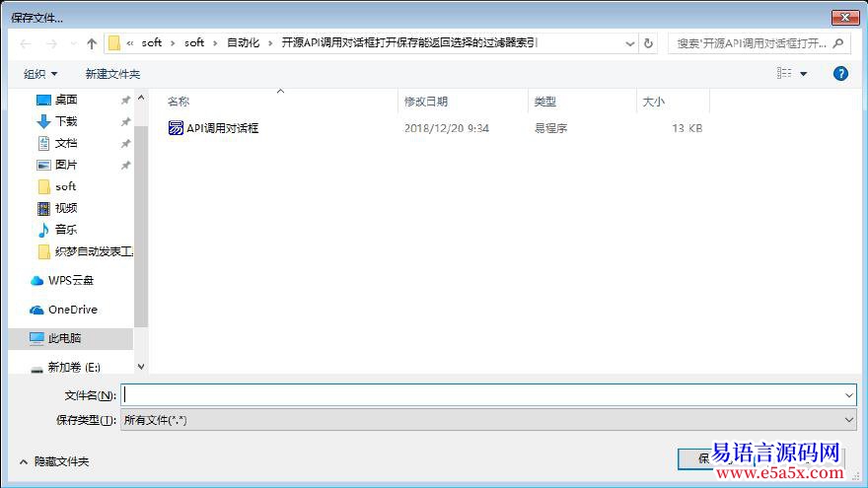Open view options dropdown arrow
Image resolution: width=868 pixels, height=488 pixels.
(x=803, y=74)
